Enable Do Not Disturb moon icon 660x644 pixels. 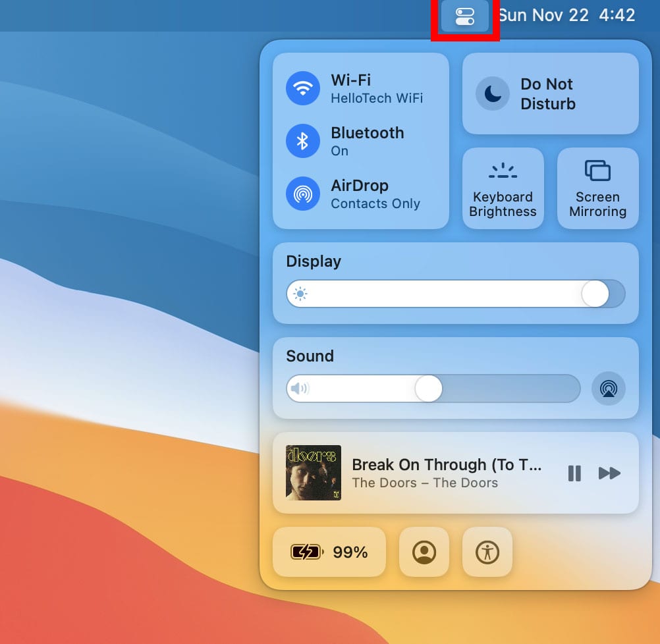493,94
